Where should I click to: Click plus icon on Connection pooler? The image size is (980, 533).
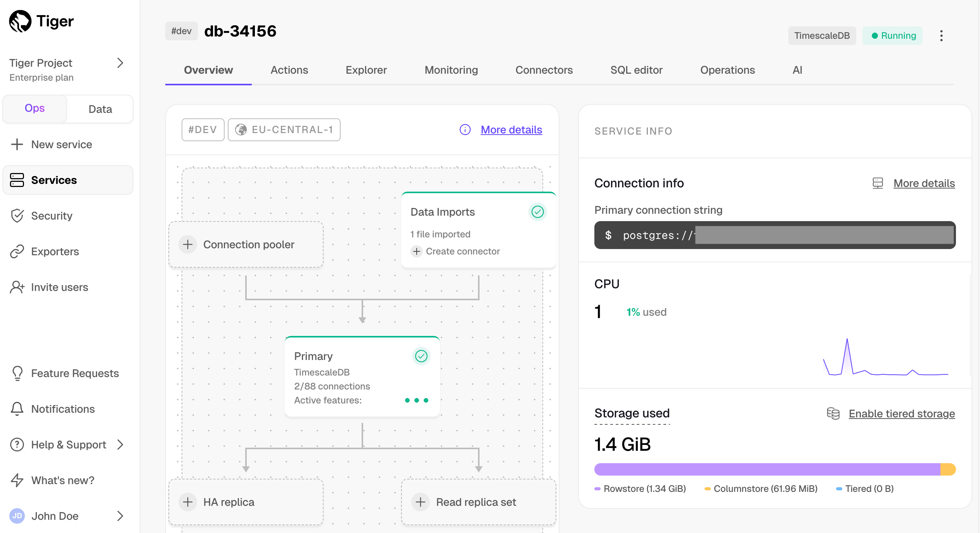coord(188,244)
